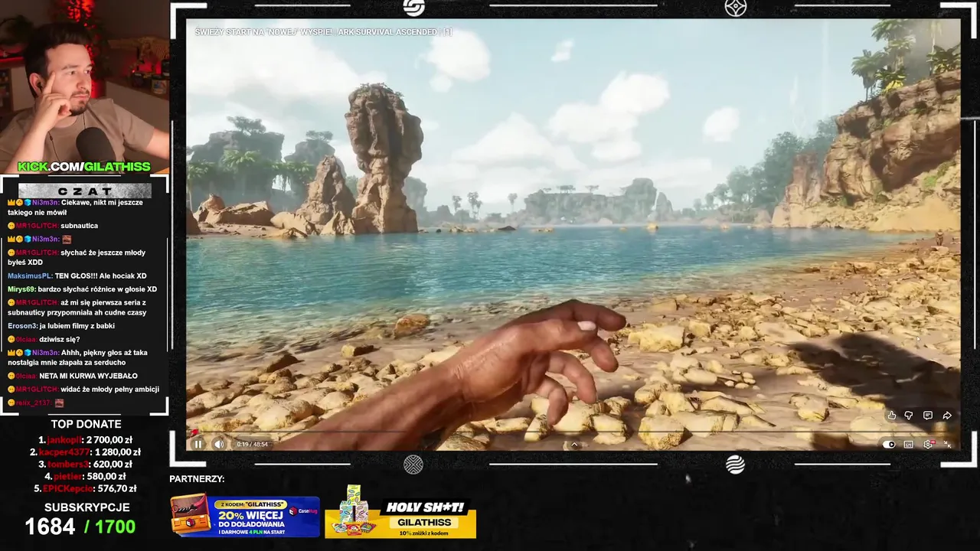Select donor entry 580,00 zł
Screen dimensions: 980x551
[86, 476]
